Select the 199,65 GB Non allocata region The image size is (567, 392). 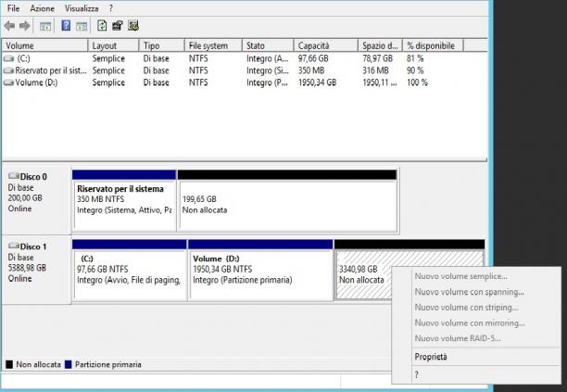click(x=288, y=200)
